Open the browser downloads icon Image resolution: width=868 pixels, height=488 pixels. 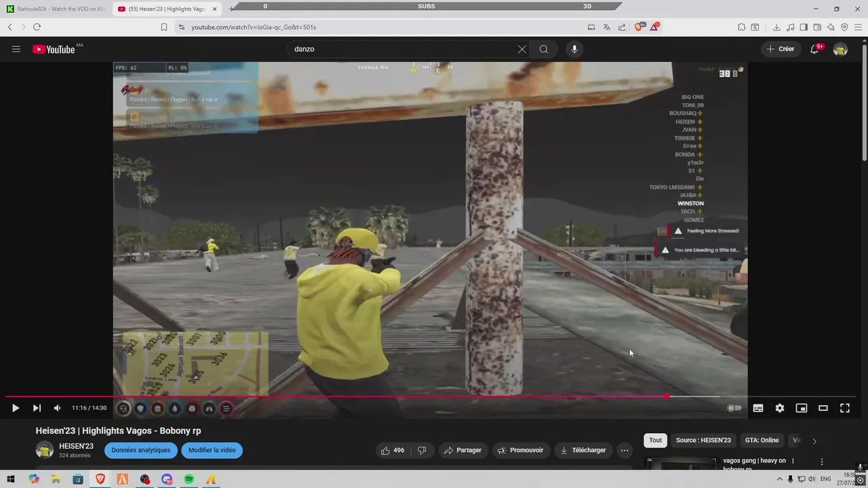776,27
